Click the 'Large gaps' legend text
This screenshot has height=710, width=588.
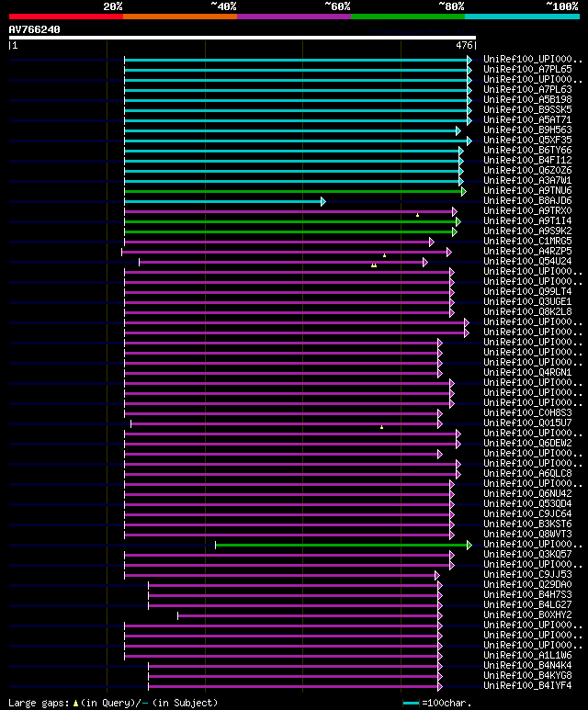coord(39,704)
